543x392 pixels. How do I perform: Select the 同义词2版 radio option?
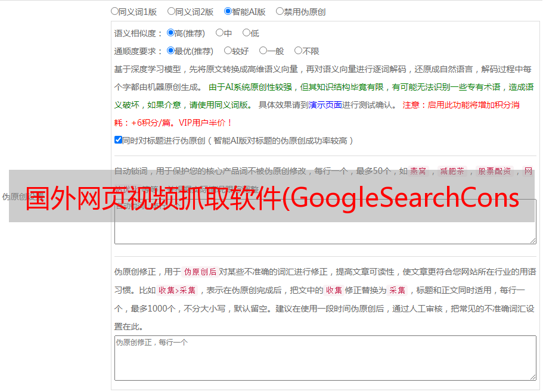click(x=171, y=11)
